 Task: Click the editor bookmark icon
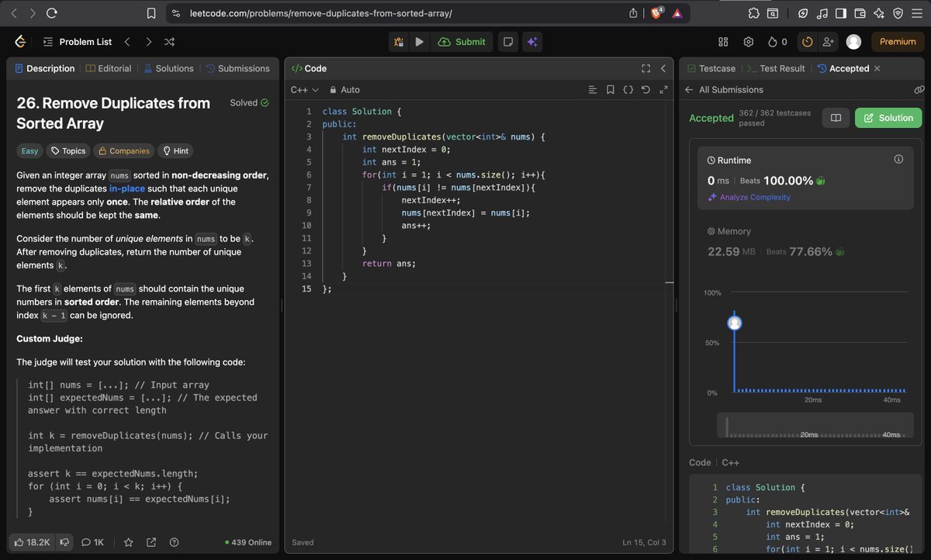tap(611, 90)
